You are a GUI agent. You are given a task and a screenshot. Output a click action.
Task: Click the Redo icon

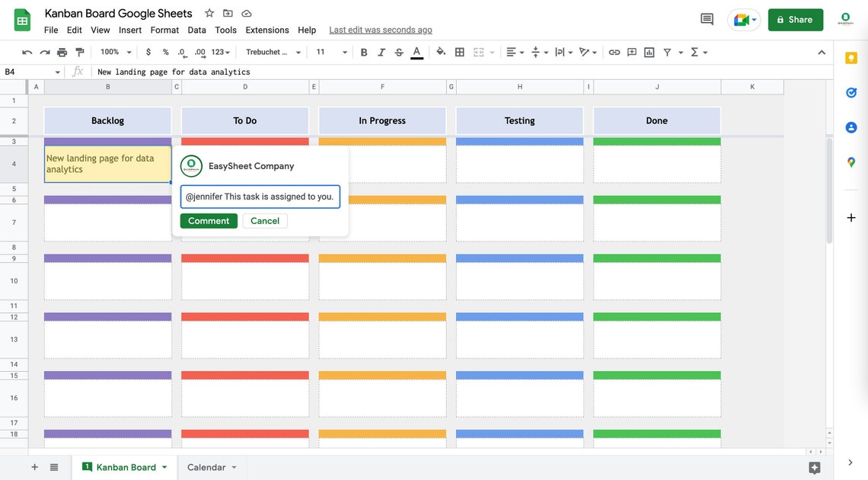(44, 52)
